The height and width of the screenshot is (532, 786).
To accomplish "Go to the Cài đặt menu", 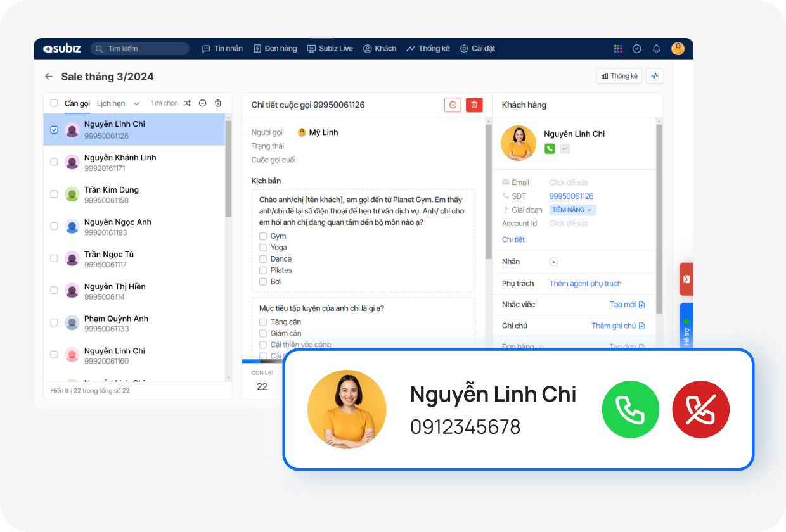I will point(477,49).
